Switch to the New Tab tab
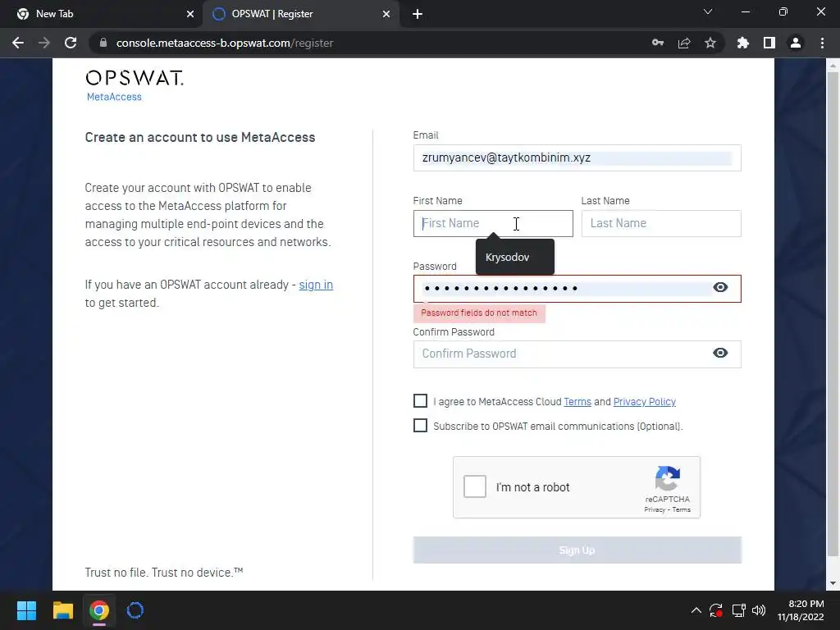The width and height of the screenshot is (840, 630). 100,14
